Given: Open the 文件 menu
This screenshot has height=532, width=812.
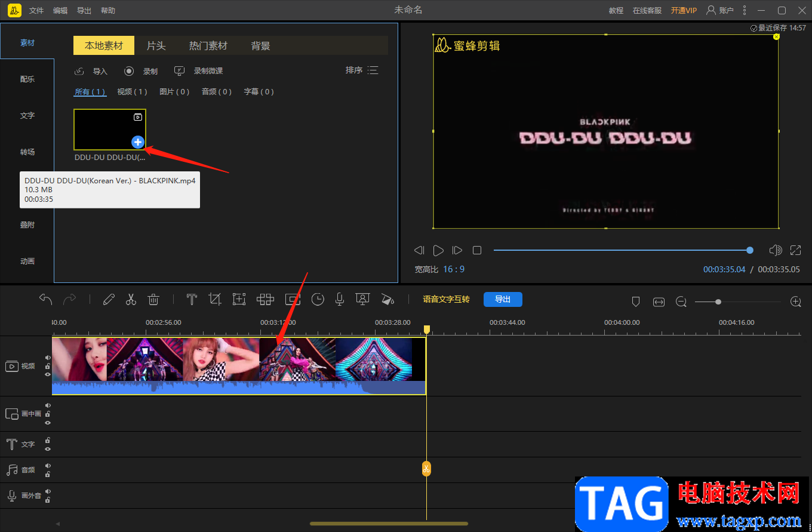Looking at the screenshot, I should [36, 11].
